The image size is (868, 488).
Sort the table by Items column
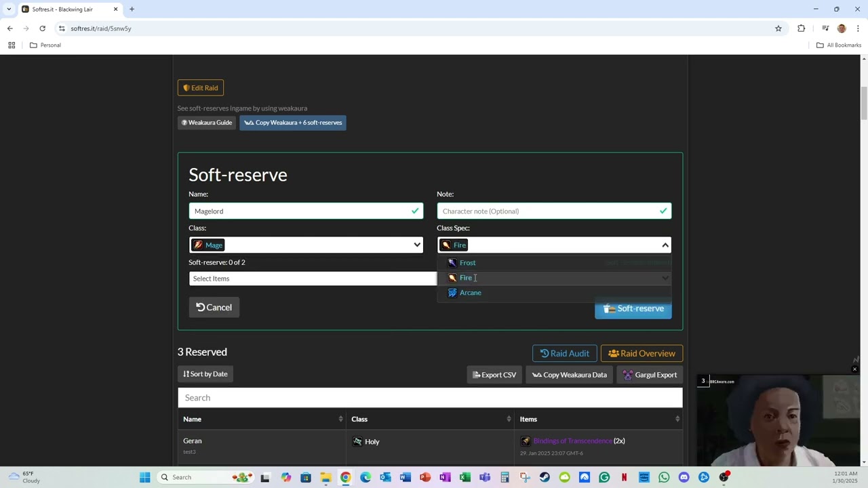click(x=598, y=419)
